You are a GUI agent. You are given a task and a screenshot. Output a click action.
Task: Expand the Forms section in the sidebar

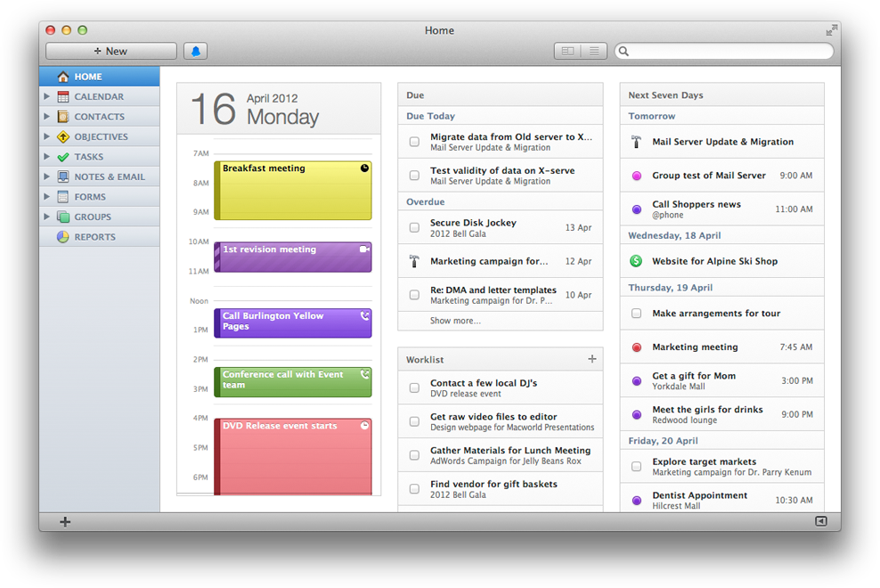[47, 197]
